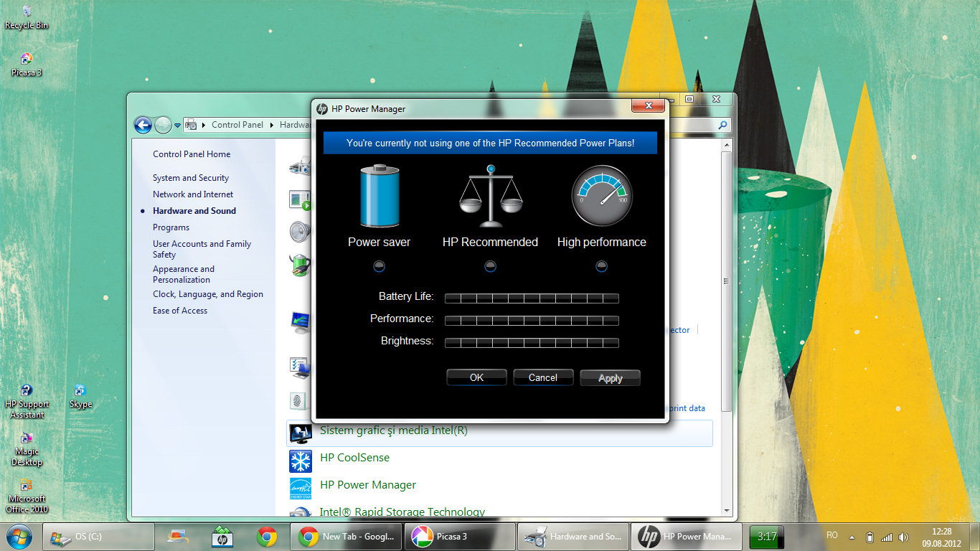Apply the power plan settings
The height and width of the screenshot is (551, 980).
610,377
